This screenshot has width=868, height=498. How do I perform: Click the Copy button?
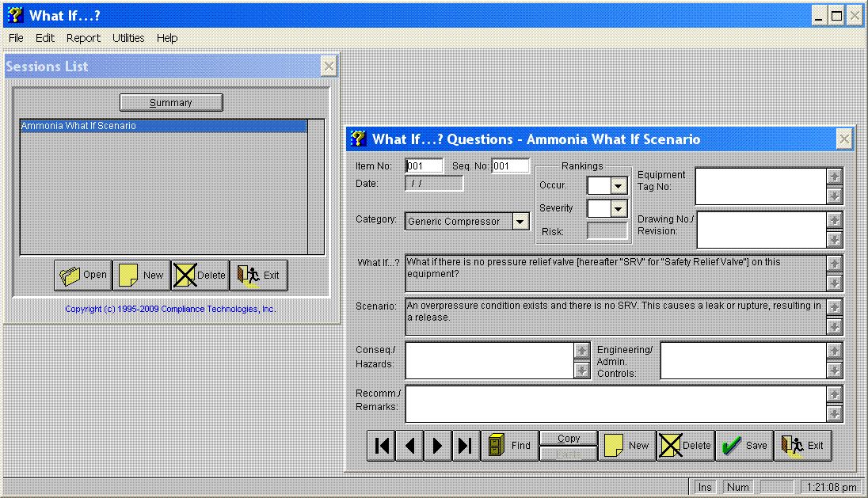(569, 439)
